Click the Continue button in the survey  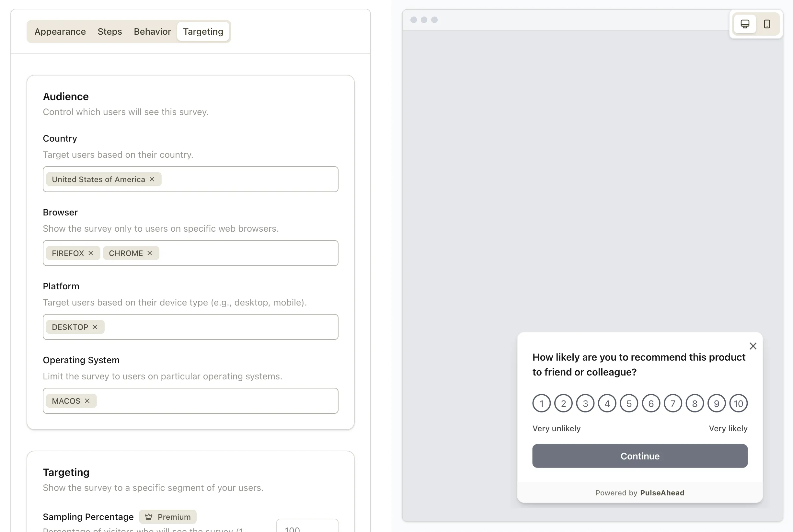coord(640,456)
